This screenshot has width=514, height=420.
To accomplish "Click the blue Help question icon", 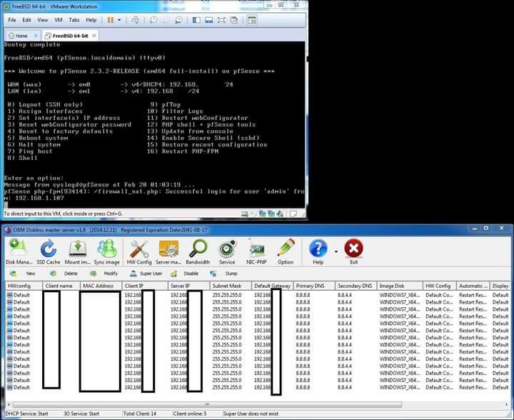I will 318,252.
